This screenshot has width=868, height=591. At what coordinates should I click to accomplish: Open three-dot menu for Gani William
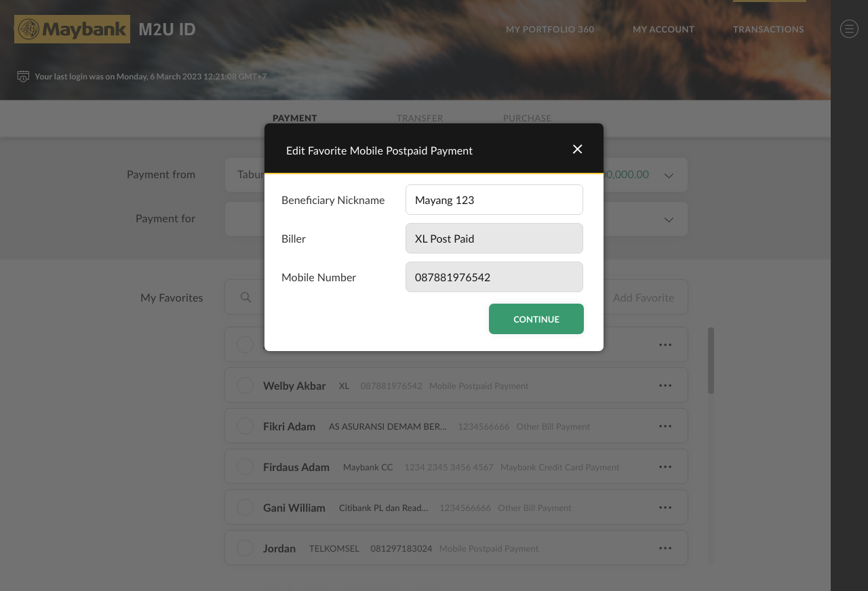[x=665, y=508]
